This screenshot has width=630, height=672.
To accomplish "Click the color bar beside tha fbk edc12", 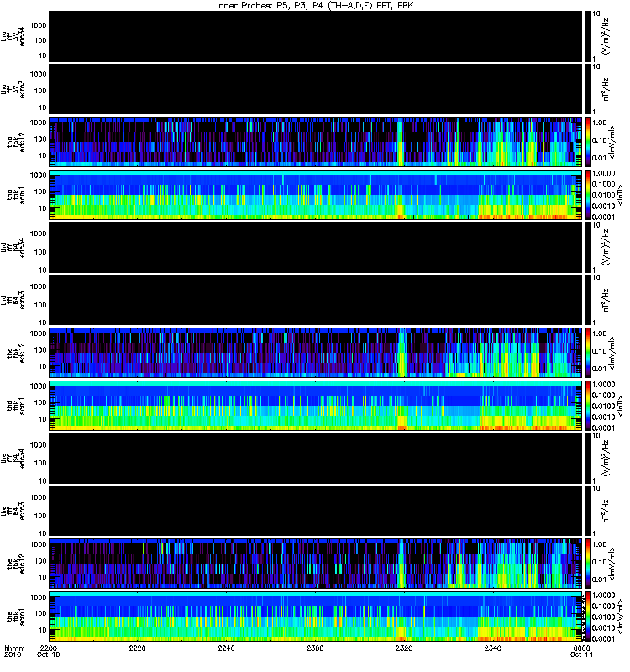I will (x=587, y=142).
